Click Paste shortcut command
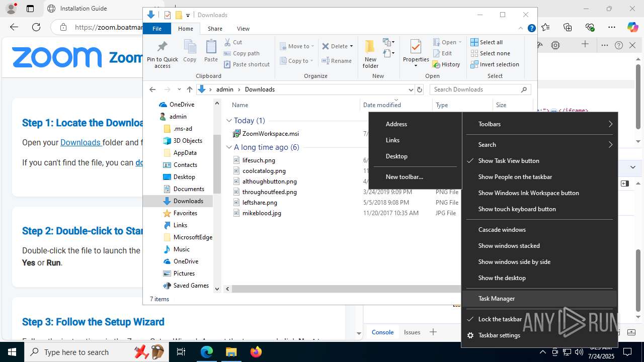The height and width of the screenshot is (362, 644). tap(247, 64)
